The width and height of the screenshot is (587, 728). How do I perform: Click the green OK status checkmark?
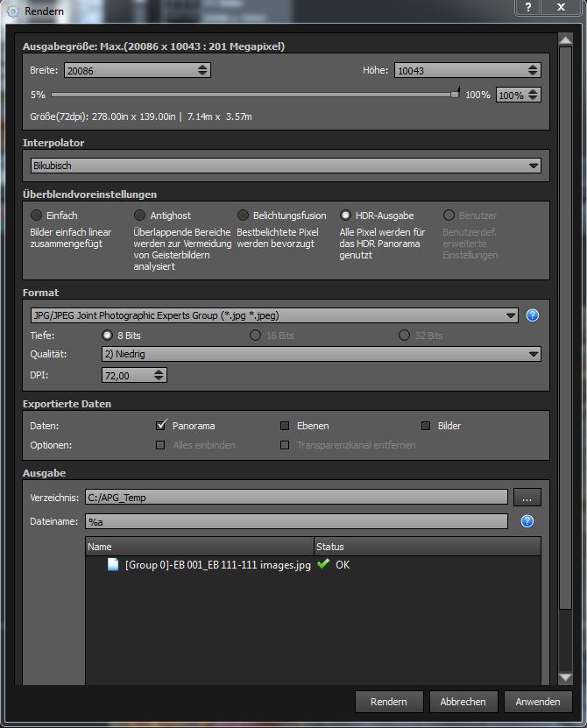323,565
